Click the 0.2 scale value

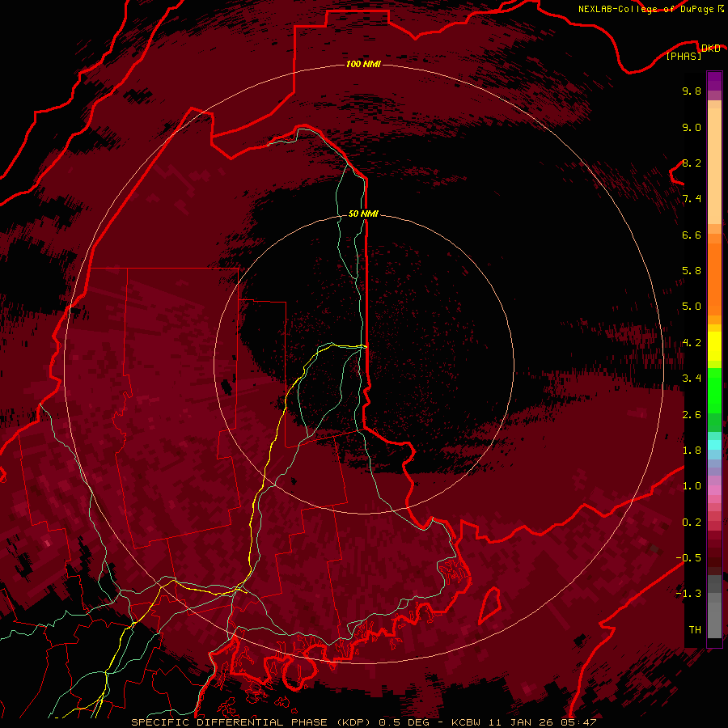(x=692, y=523)
